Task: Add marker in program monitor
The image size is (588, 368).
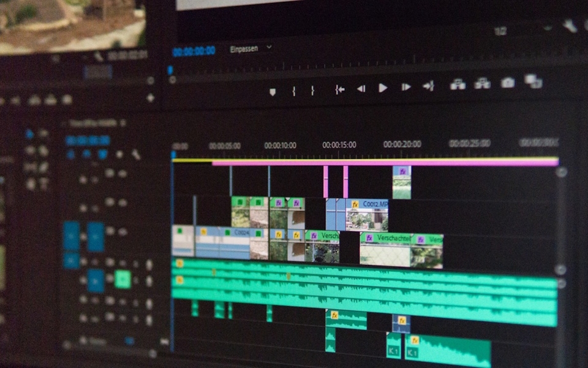Action: click(273, 92)
